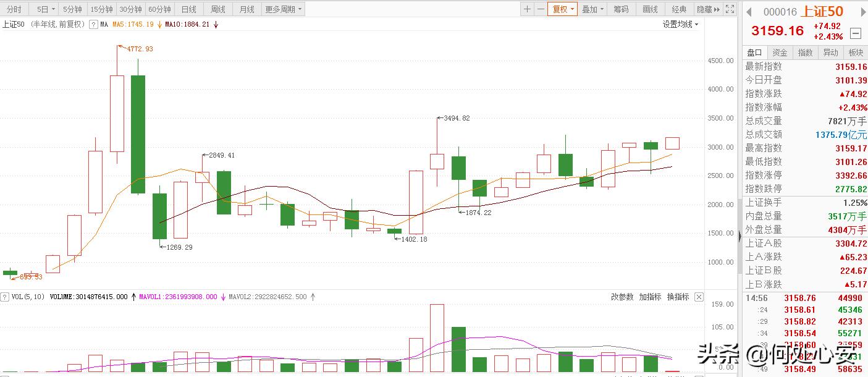Switch to 月线 monthly chart
The image size is (868, 377).
coord(247,9)
